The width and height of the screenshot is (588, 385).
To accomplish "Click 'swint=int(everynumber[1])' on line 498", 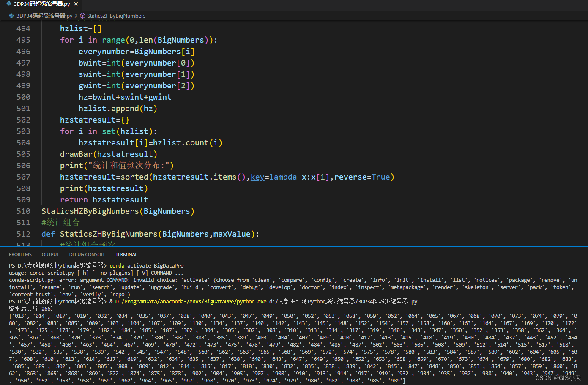I will 137,74.
